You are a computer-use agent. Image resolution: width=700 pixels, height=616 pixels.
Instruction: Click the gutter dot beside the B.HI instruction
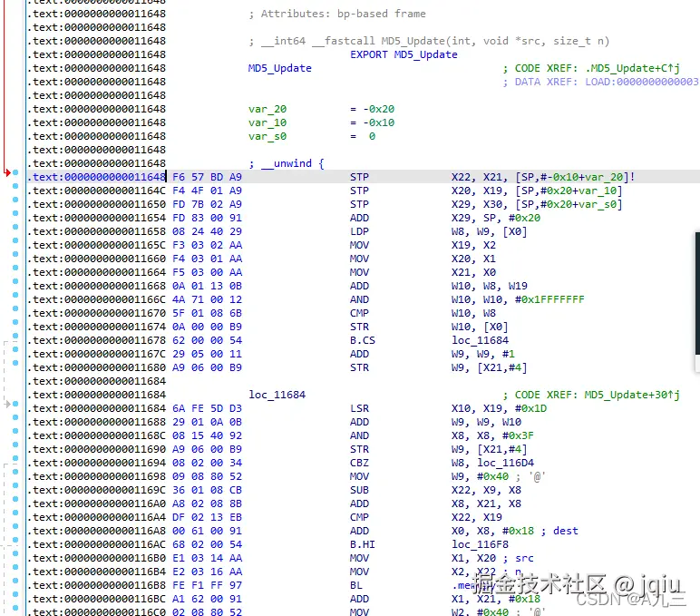pos(15,540)
